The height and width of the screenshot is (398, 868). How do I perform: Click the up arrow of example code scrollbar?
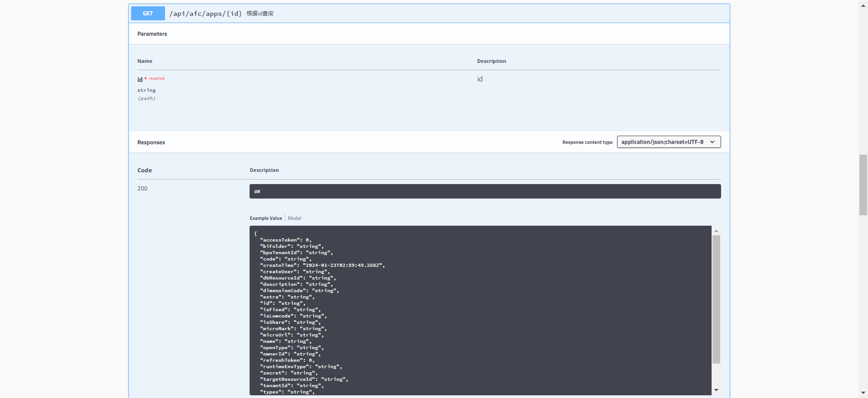click(x=716, y=231)
